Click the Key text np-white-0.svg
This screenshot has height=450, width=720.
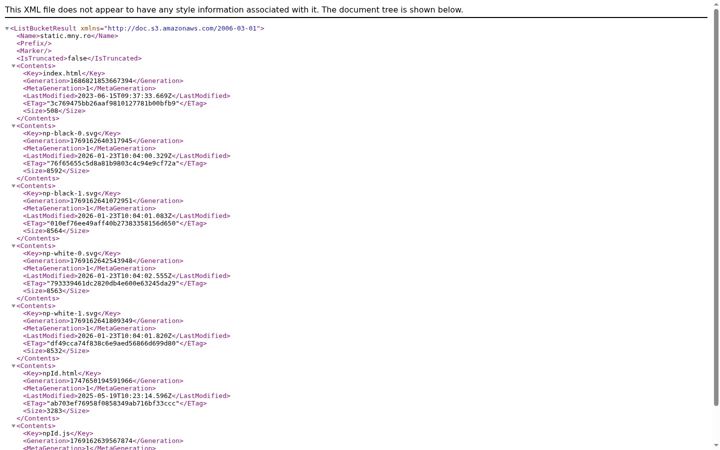click(x=70, y=253)
